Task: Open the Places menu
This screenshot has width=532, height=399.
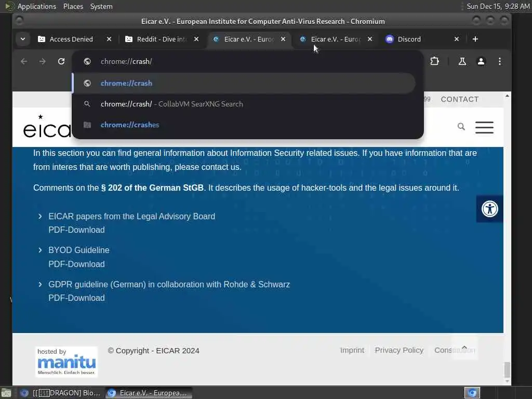Action: coord(73,6)
